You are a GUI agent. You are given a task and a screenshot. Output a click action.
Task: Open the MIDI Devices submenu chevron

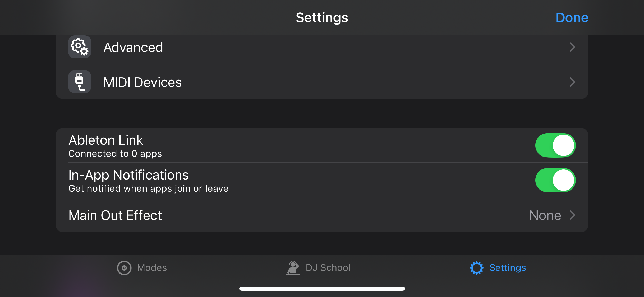point(572,82)
